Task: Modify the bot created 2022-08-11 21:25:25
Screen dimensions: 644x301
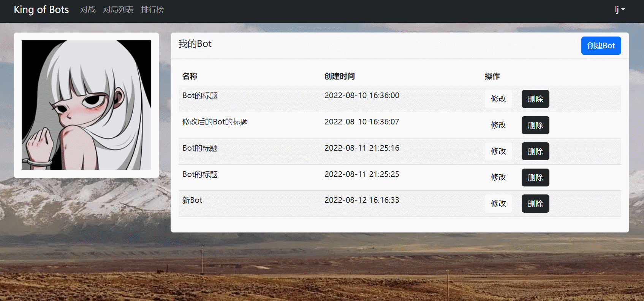Action: [x=498, y=177]
